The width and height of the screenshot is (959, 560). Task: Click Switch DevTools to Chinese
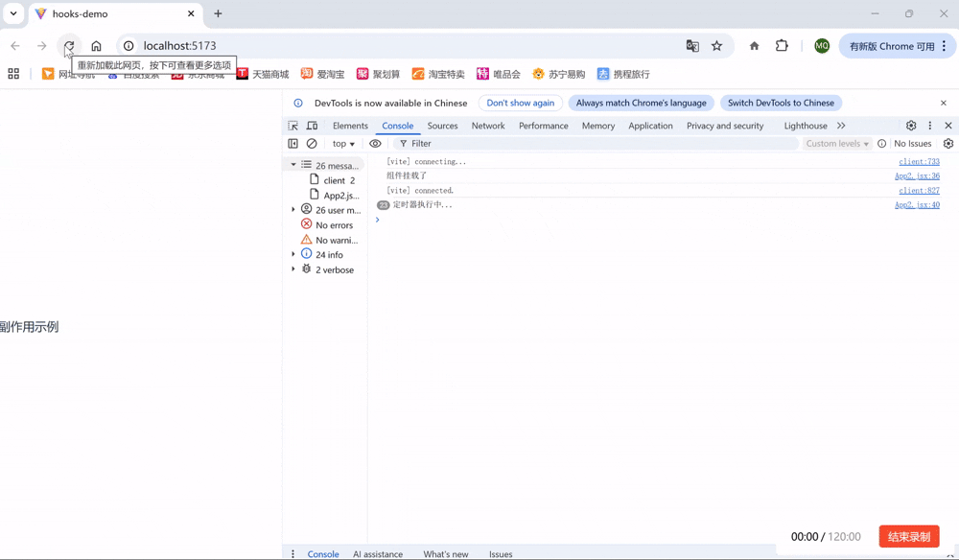click(781, 103)
